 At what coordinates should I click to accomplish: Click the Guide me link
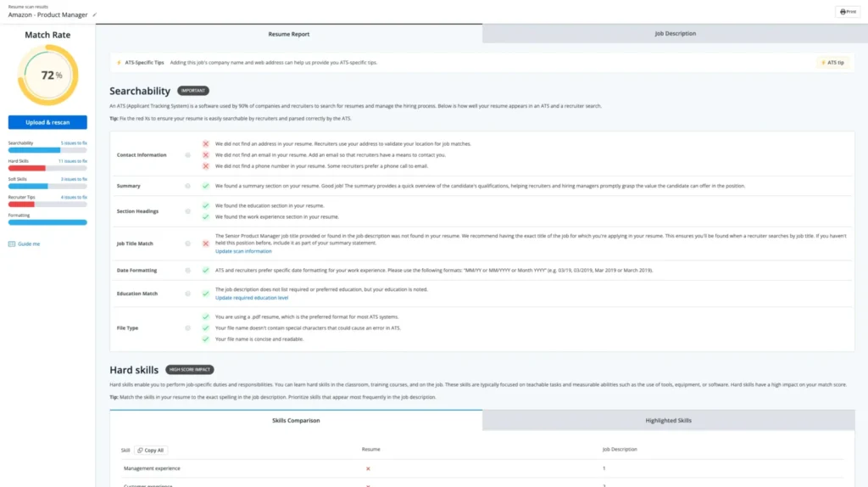point(29,243)
